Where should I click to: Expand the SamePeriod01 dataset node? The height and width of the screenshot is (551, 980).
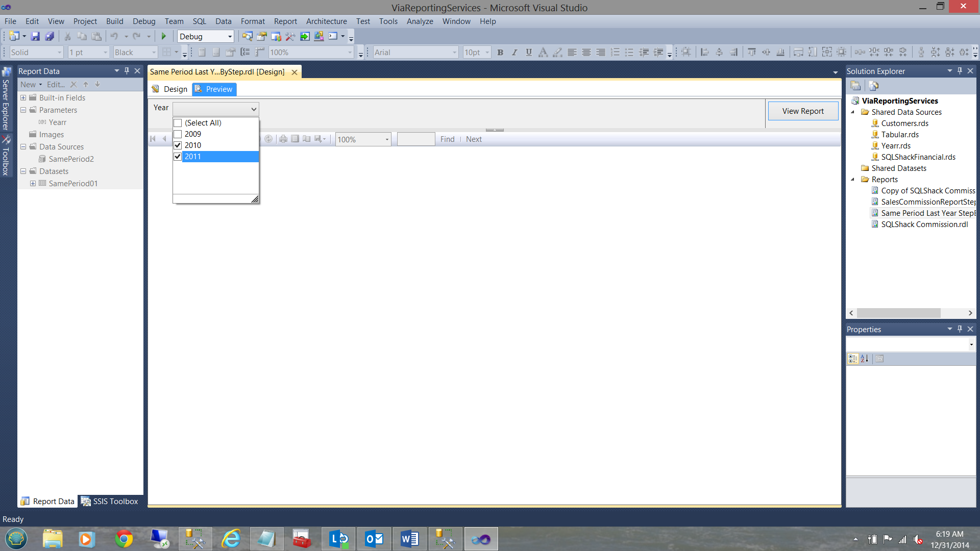(x=33, y=184)
